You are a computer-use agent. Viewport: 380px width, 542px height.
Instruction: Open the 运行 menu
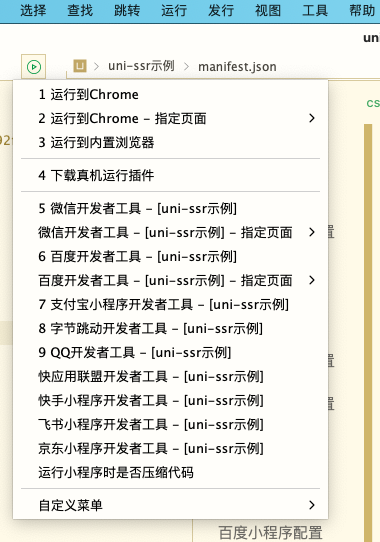174,10
